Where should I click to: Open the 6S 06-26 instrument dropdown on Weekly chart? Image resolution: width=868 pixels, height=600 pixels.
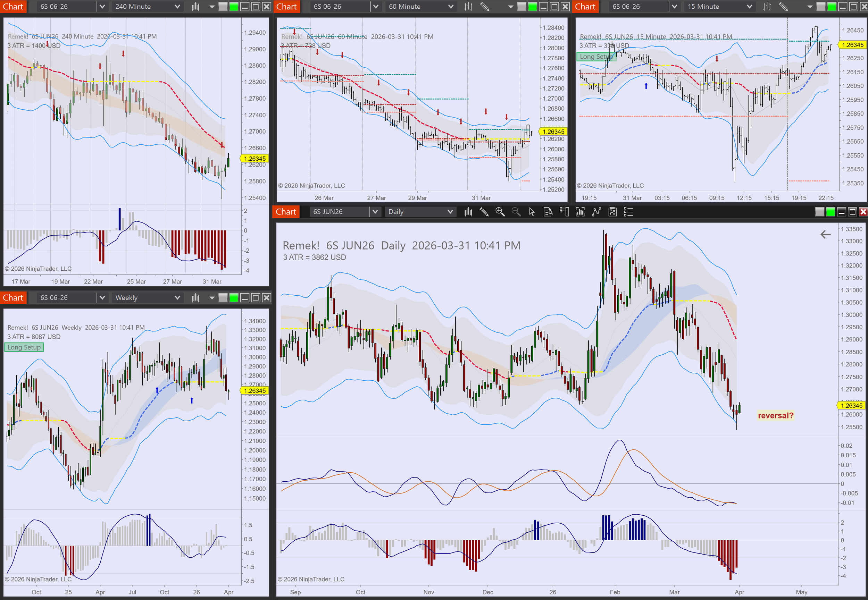click(102, 298)
